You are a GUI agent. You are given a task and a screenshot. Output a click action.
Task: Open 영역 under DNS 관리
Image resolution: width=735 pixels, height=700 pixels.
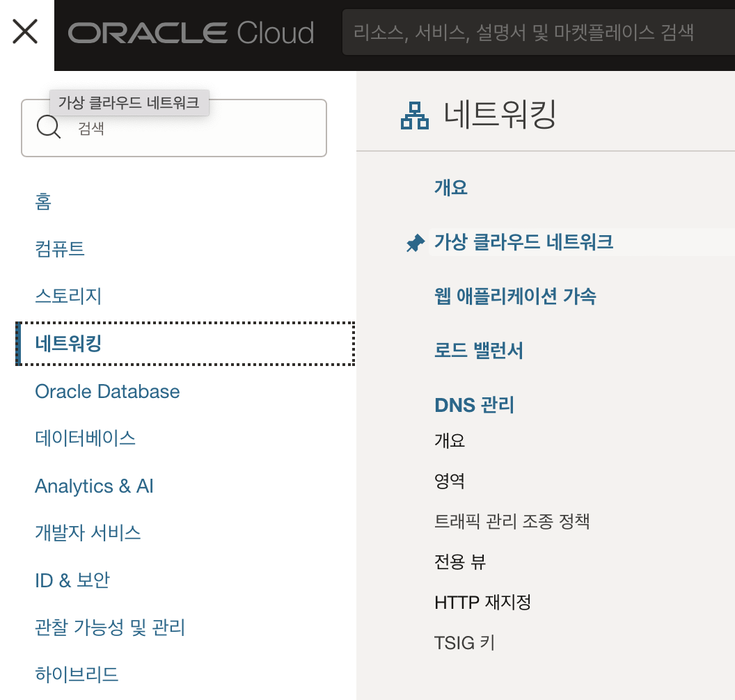(450, 481)
